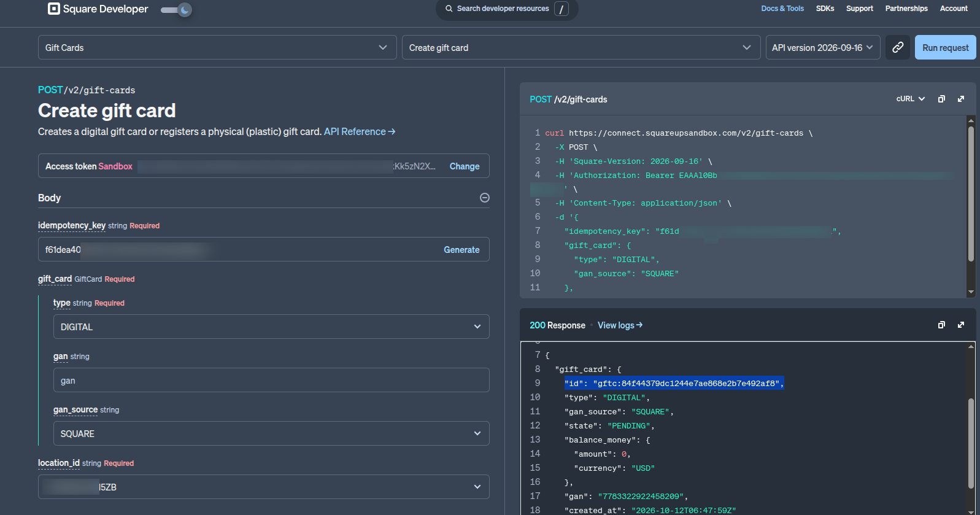Expand the Response panel fullscreen
The width and height of the screenshot is (980, 515).
[961, 325]
